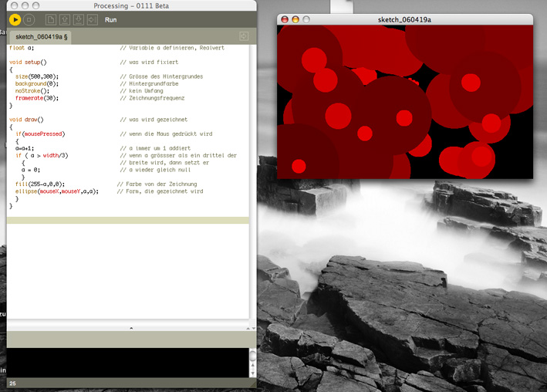Open the tab options arrow button
The height and width of the screenshot is (392, 547).
click(x=244, y=36)
